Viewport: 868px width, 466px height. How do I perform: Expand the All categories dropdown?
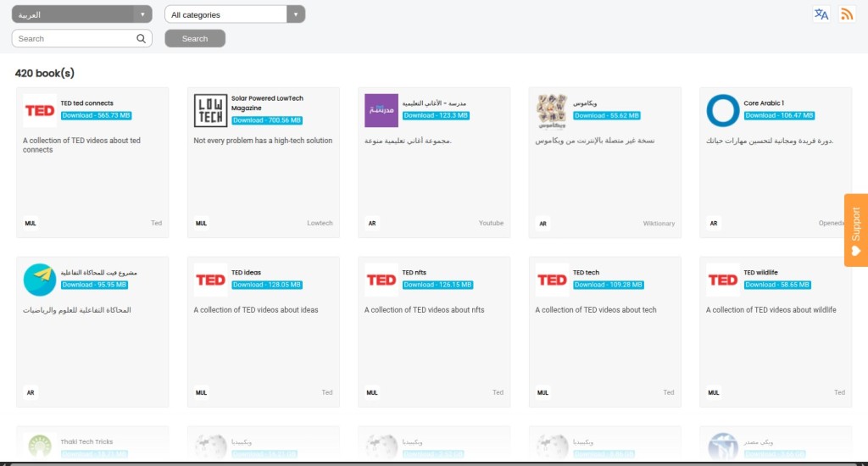[x=235, y=14]
